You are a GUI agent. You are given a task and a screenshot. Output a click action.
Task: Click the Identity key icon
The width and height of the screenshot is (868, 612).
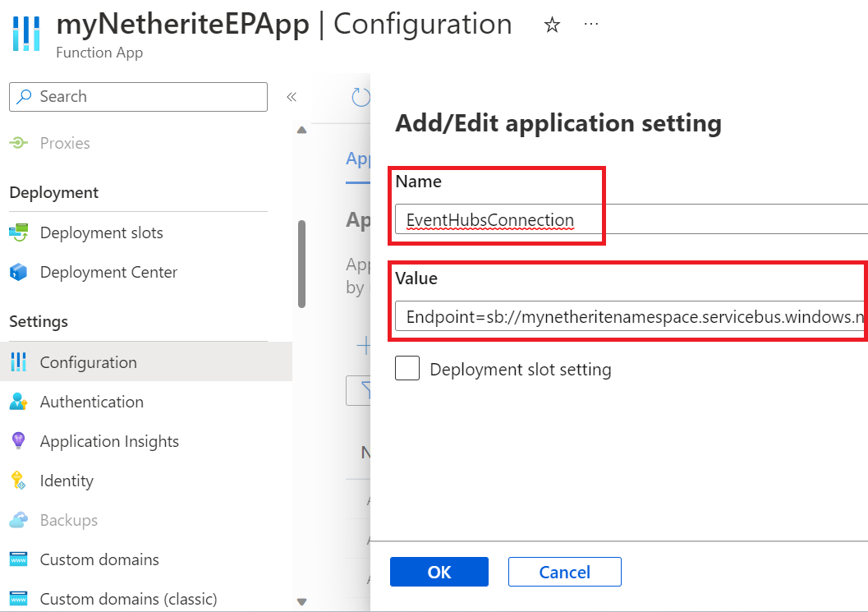pyautogui.click(x=18, y=481)
